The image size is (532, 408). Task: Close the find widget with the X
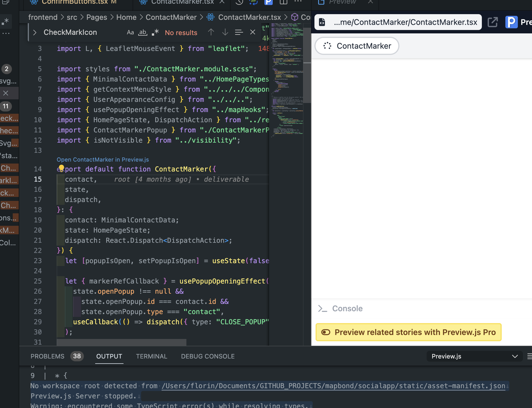pyautogui.click(x=252, y=32)
